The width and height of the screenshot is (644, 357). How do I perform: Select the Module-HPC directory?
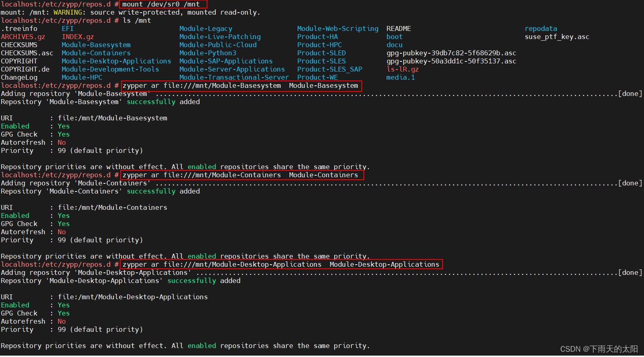[x=82, y=77]
